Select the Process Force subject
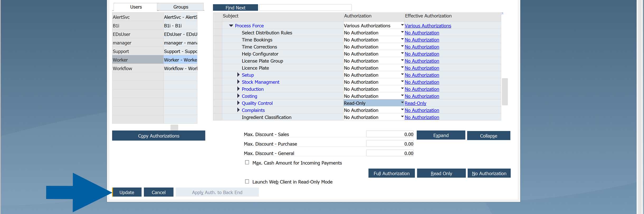The width and height of the screenshot is (644, 214). pyautogui.click(x=249, y=26)
